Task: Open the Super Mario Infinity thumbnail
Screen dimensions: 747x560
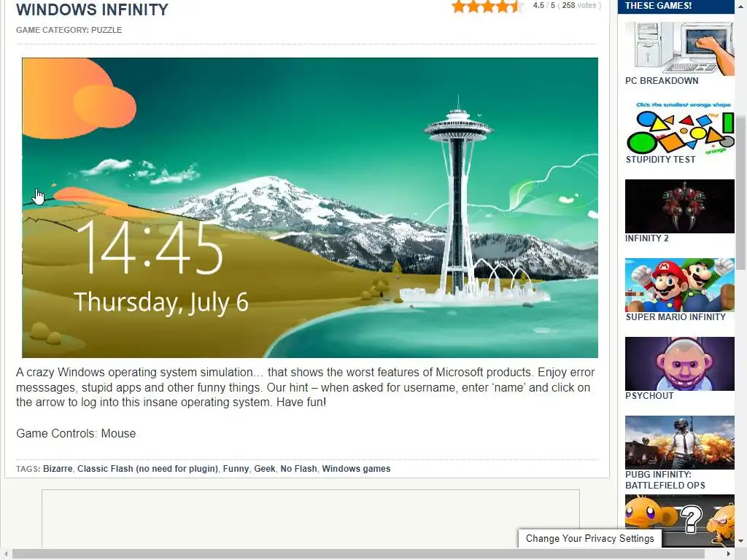Action: (x=679, y=285)
